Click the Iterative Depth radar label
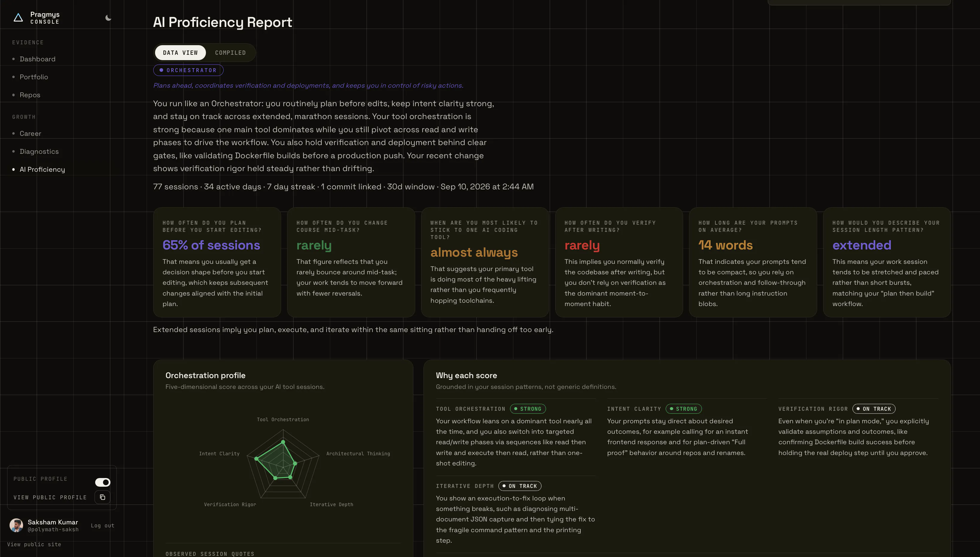 [332, 505]
